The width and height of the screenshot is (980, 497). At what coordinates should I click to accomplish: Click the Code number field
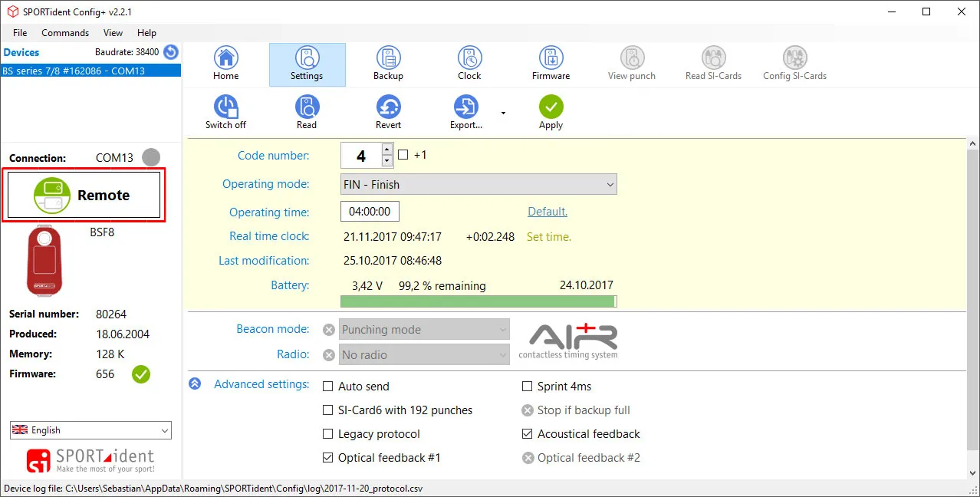click(360, 156)
